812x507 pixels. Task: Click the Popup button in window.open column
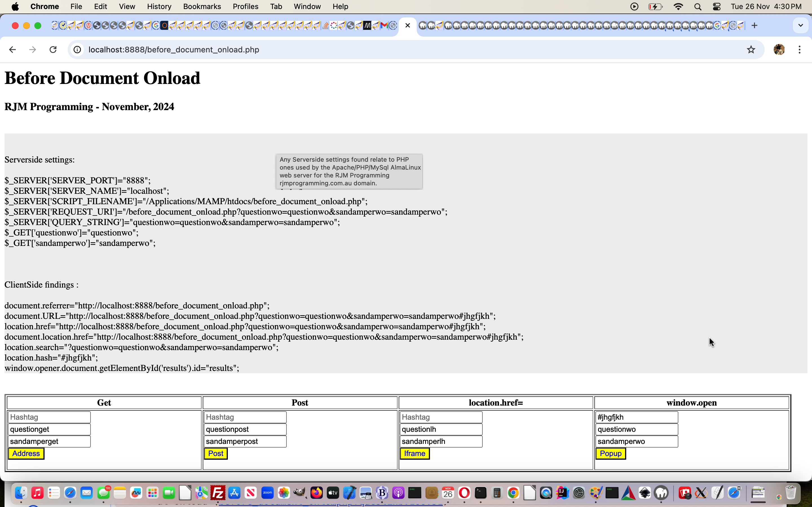pos(610,453)
